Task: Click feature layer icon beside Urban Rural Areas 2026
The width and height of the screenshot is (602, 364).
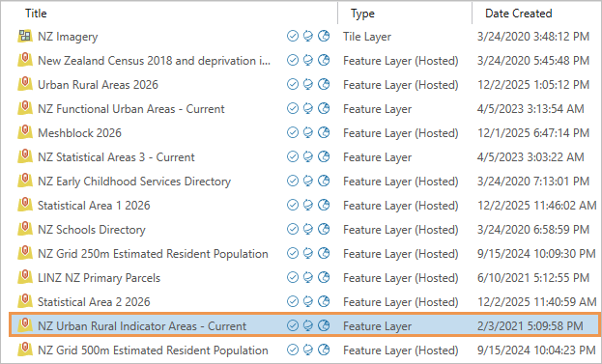Action: coord(25,84)
